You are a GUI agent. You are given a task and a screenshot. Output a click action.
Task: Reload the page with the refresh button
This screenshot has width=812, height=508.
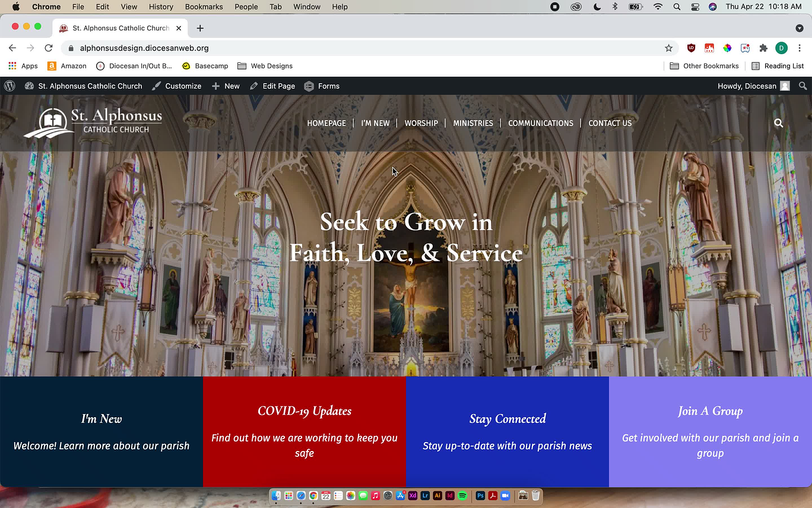coord(49,48)
